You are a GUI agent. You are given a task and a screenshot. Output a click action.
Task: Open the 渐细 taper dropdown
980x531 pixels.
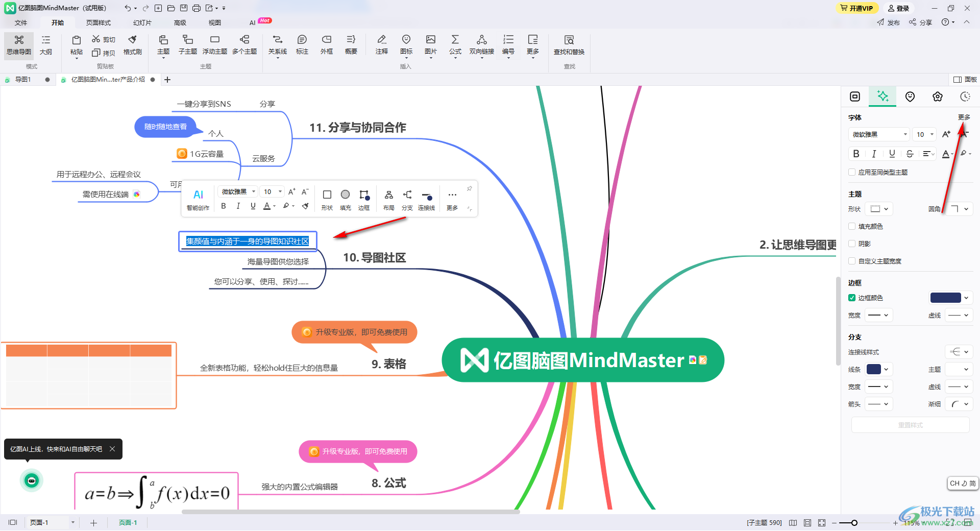959,404
